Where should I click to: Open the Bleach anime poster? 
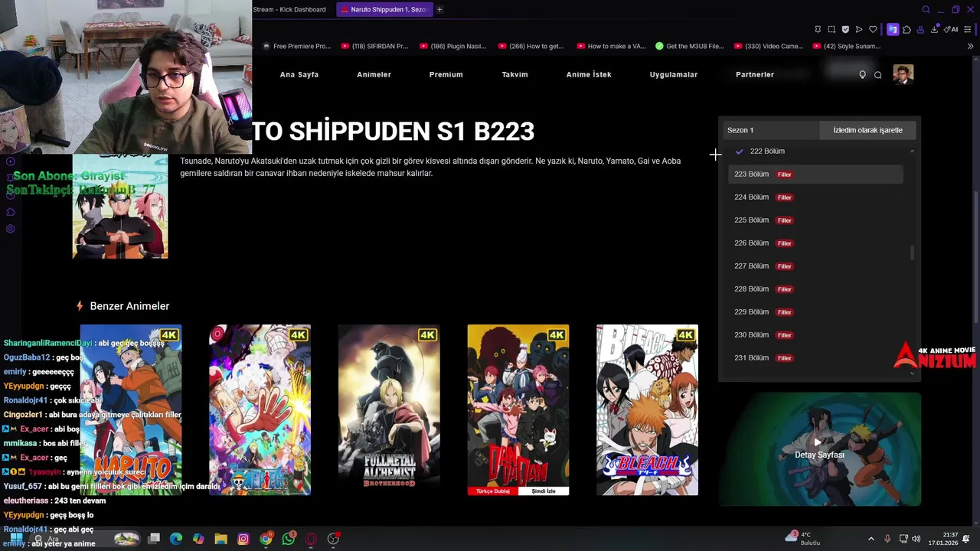coord(647,410)
